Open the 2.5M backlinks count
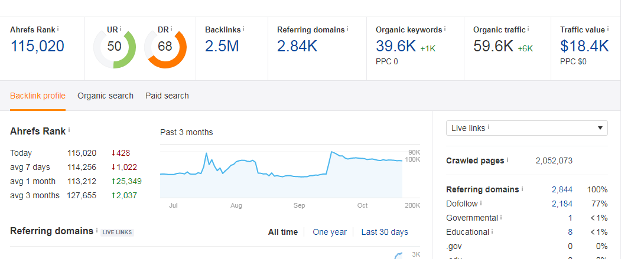644x259 pixels. tap(222, 46)
